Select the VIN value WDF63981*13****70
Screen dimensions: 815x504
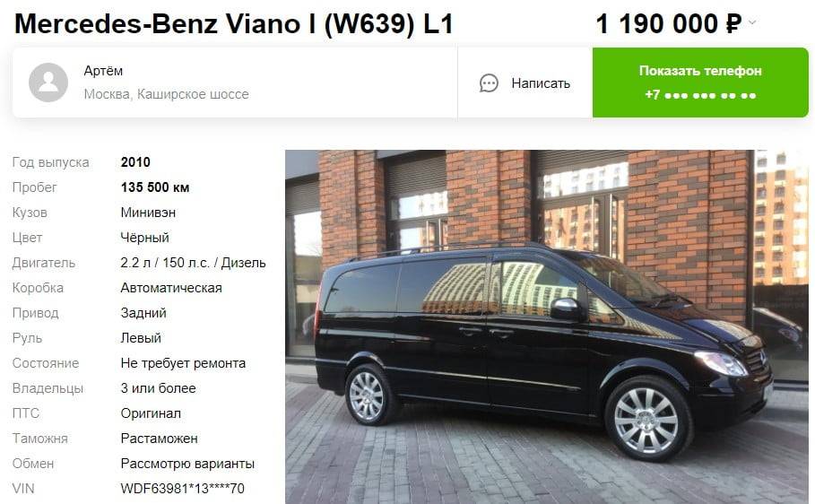coord(182,489)
